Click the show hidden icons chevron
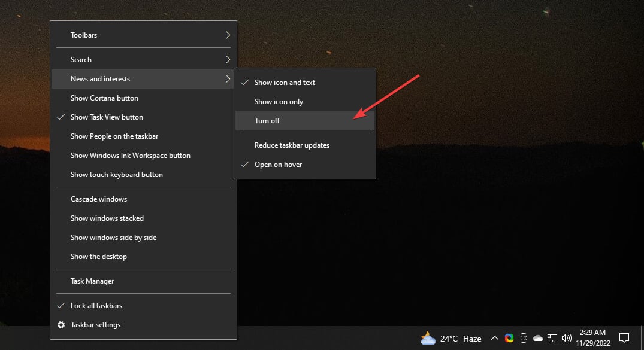 [x=495, y=338]
